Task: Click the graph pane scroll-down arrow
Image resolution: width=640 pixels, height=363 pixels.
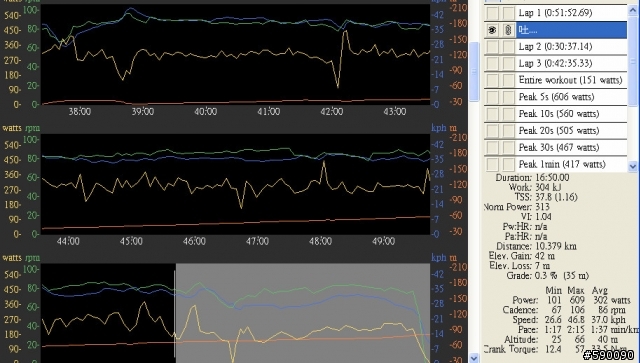Action: point(474,358)
